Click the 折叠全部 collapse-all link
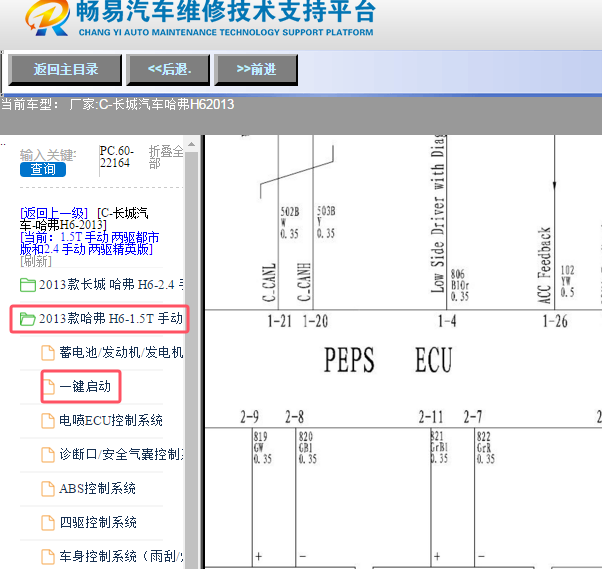The width and height of the screenshot is (602, 569). pyautogui.click(x=166, y=157)
